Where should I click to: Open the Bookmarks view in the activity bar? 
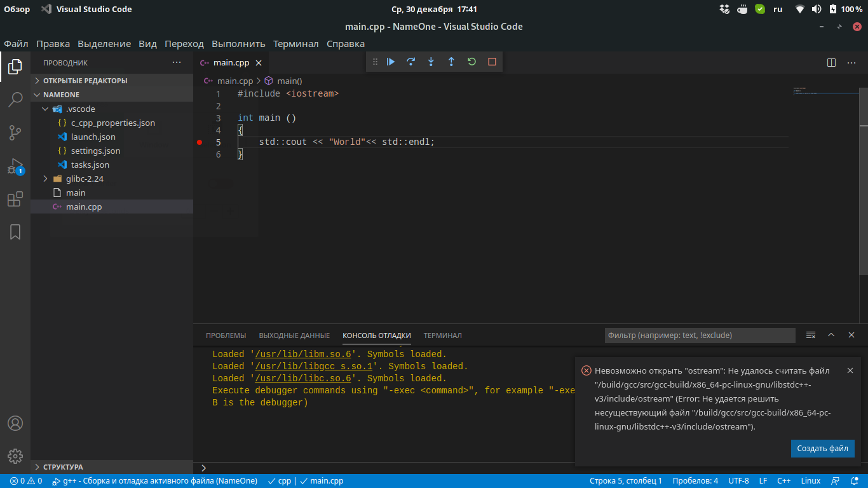tap(15, 232)
